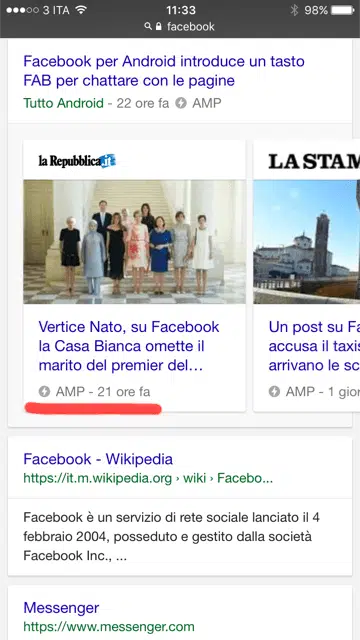Tap the La Stampa logo
360x640 pixels.
coord(314,161)
